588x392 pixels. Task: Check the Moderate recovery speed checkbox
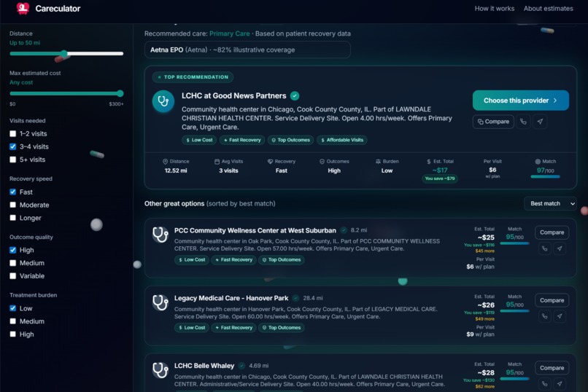pyautogui.click(x=12, y=205)
